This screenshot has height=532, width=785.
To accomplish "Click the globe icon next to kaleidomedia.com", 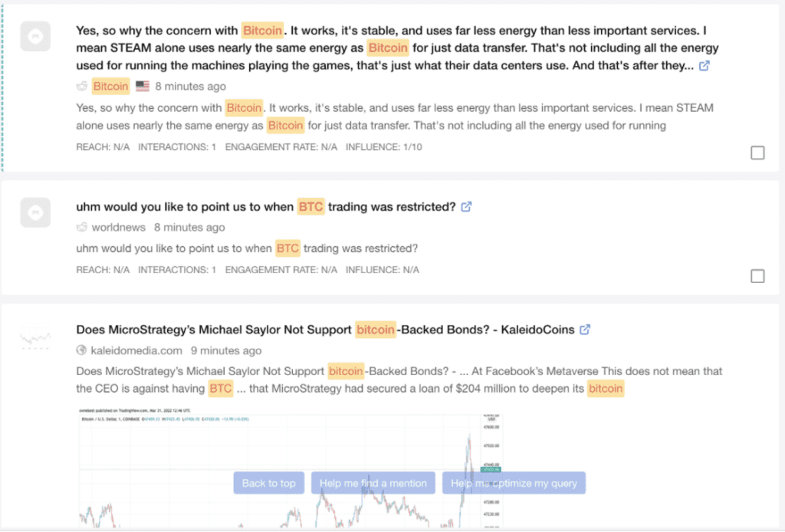I will pyautogui.click(x=82, y=351).
